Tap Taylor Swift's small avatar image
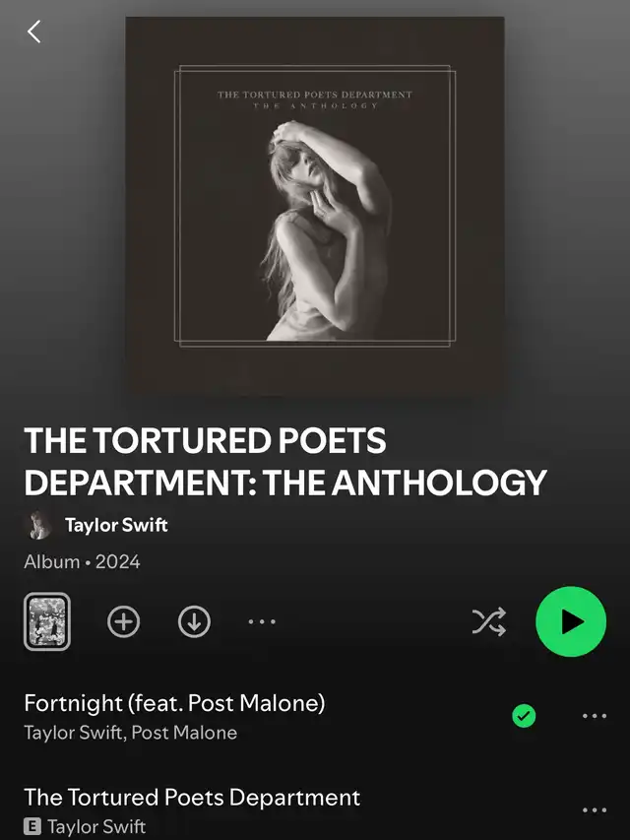The height and width of the screenshot is (840, 630). (38, 525)
